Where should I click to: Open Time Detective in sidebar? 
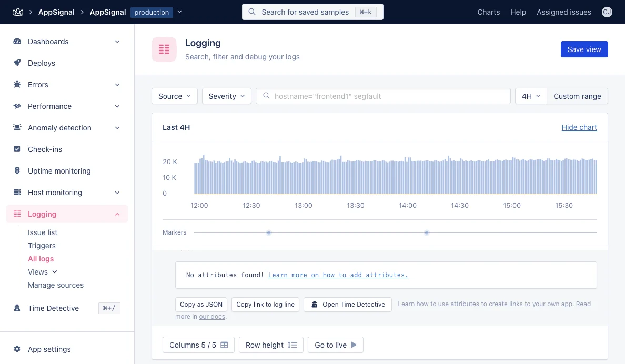pos(54,308)
